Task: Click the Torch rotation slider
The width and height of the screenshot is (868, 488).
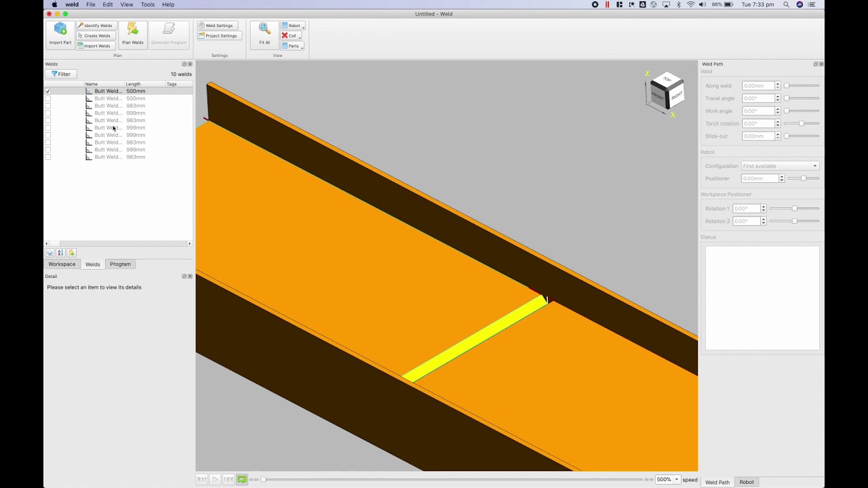Action: (x=802, y=123)
